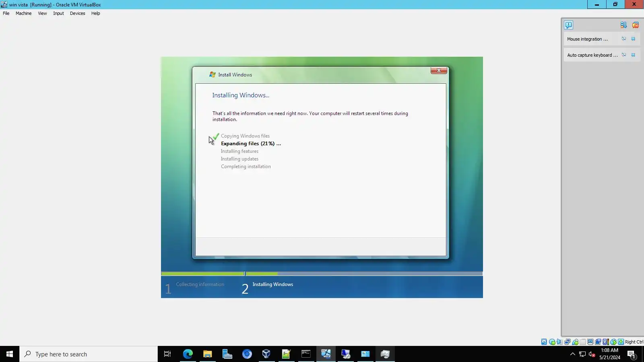The height and width of the screenshot is (362, 644).
Task: Click the Auto capture keyboard notification text
Action: tap(592, 55)
